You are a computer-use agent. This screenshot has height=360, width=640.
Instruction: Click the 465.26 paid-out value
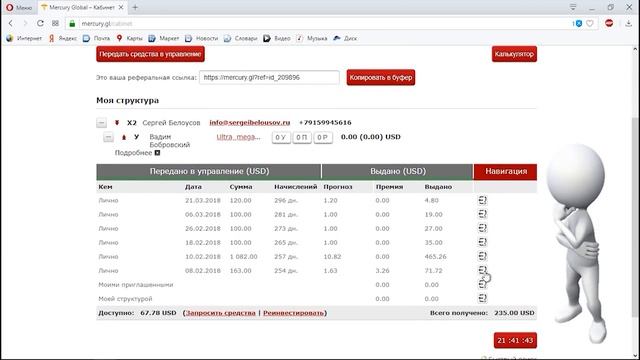[x=435, y=257]
